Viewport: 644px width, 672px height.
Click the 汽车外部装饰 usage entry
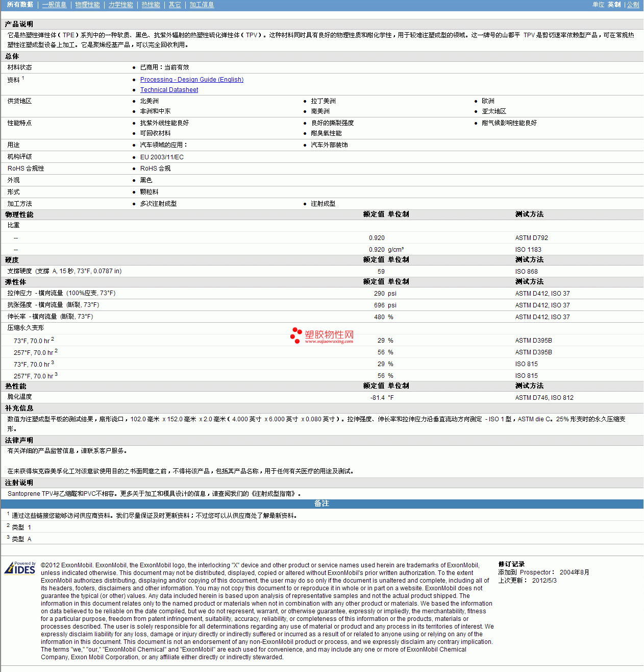[x=329, y=145]
